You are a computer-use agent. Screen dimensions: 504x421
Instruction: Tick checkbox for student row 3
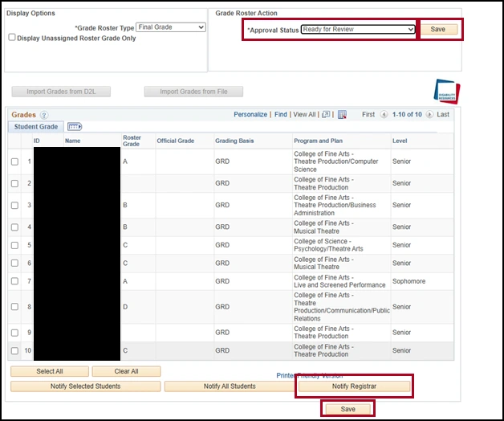[x=14, y=206]
